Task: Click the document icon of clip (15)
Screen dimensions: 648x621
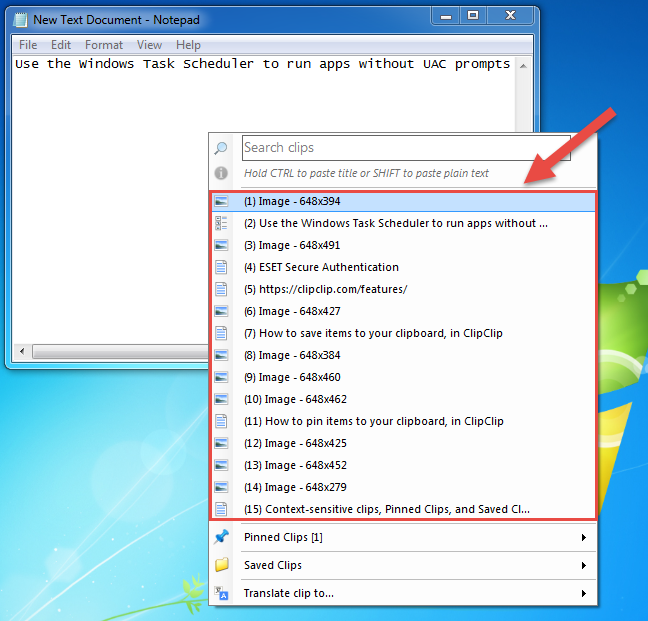Action: pyautogui.click(x=221, y=509)
